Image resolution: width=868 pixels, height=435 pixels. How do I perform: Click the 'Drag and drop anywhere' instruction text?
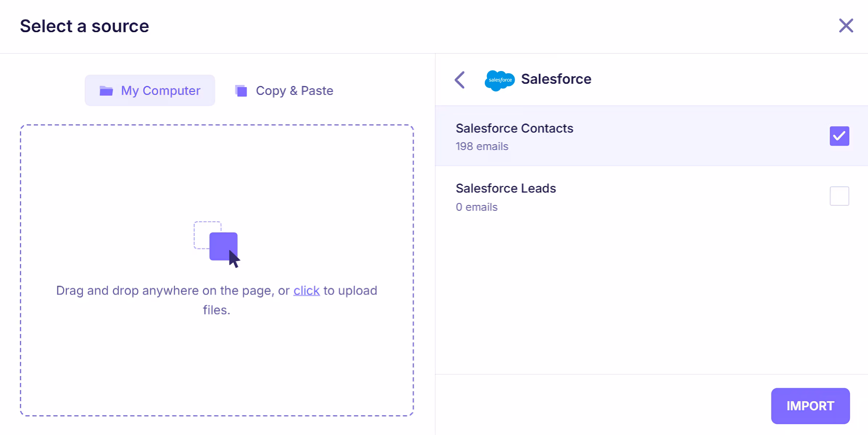pos(217,300)
